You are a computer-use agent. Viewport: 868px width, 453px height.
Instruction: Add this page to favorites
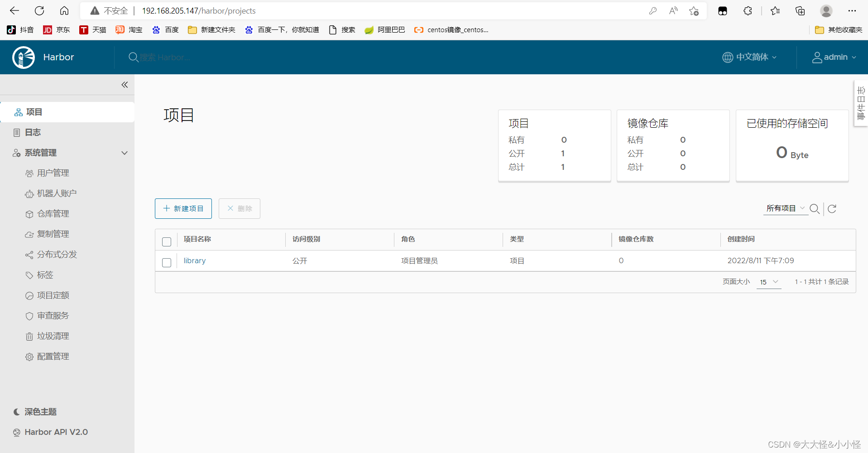(x=694, y=11)
